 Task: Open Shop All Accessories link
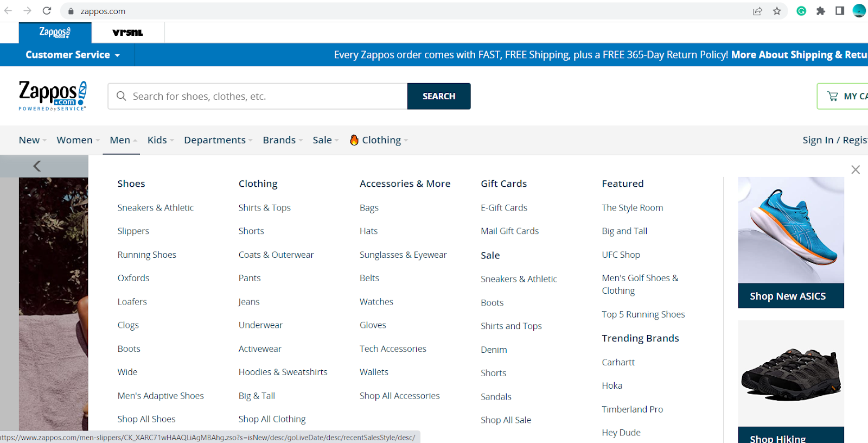tap(400, 396)
